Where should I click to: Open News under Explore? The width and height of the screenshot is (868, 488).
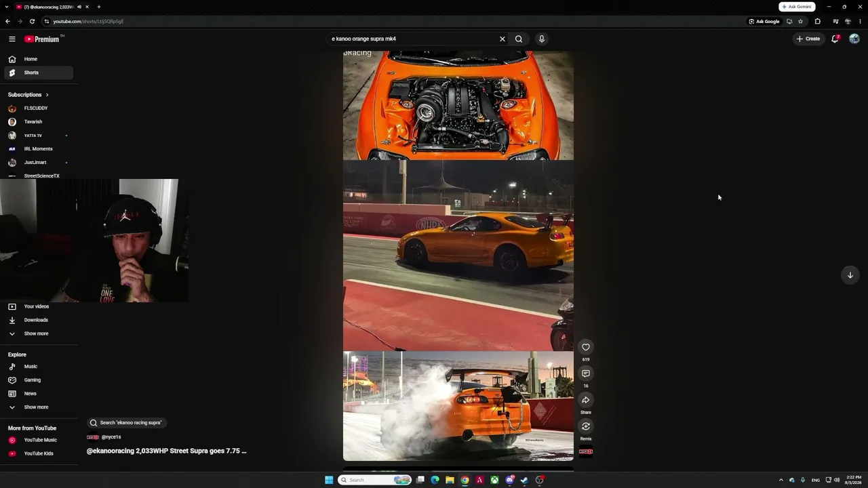[39, 394]
